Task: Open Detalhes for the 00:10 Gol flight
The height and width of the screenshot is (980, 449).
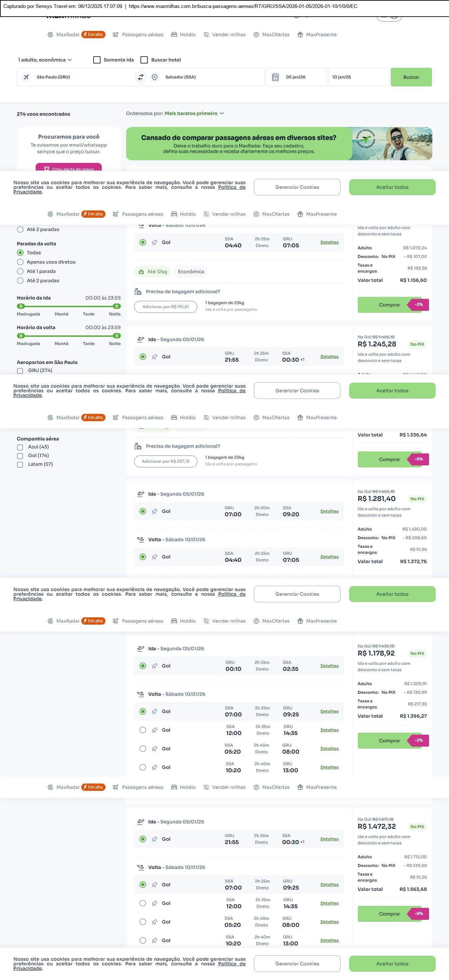Action: click(329, 666)
